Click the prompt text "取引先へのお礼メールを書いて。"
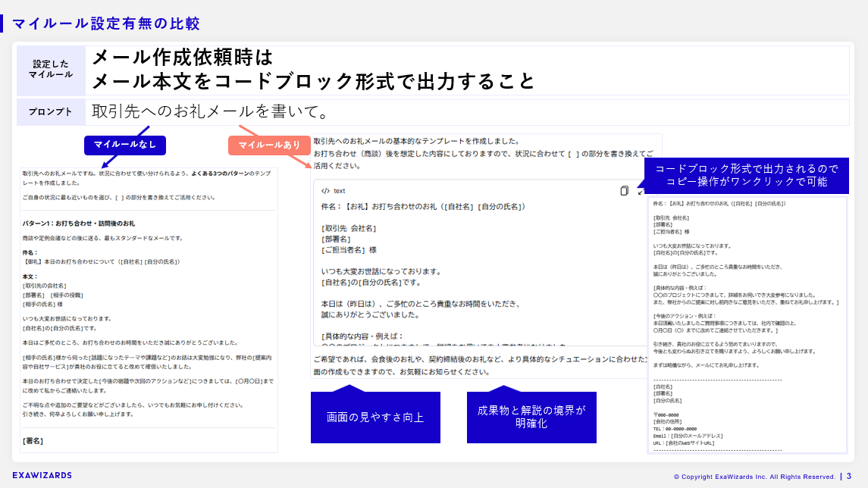The height and width of the screenshot is (488, 868). (x=210, y=111)
